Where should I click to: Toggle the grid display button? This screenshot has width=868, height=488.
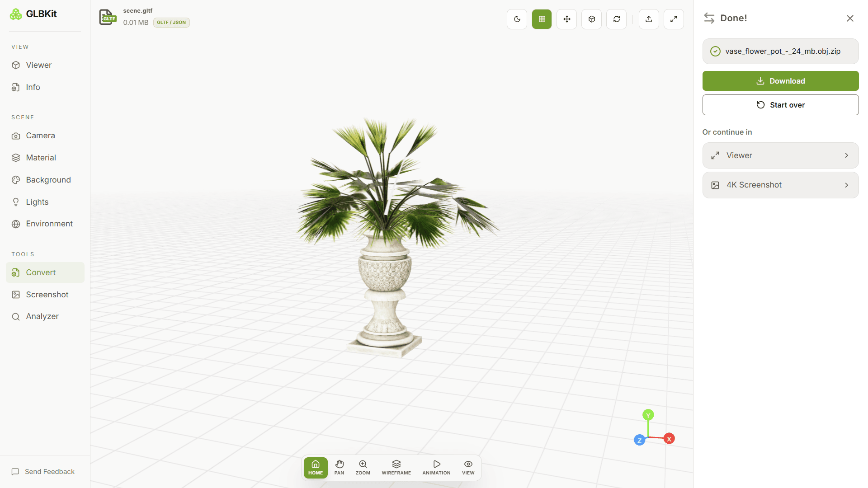click(542, 19)
